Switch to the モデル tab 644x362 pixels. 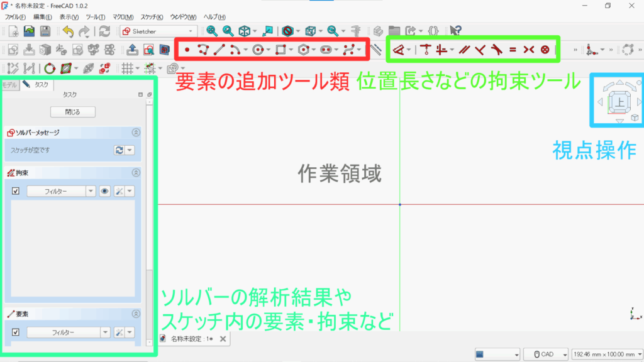[9, 84]
